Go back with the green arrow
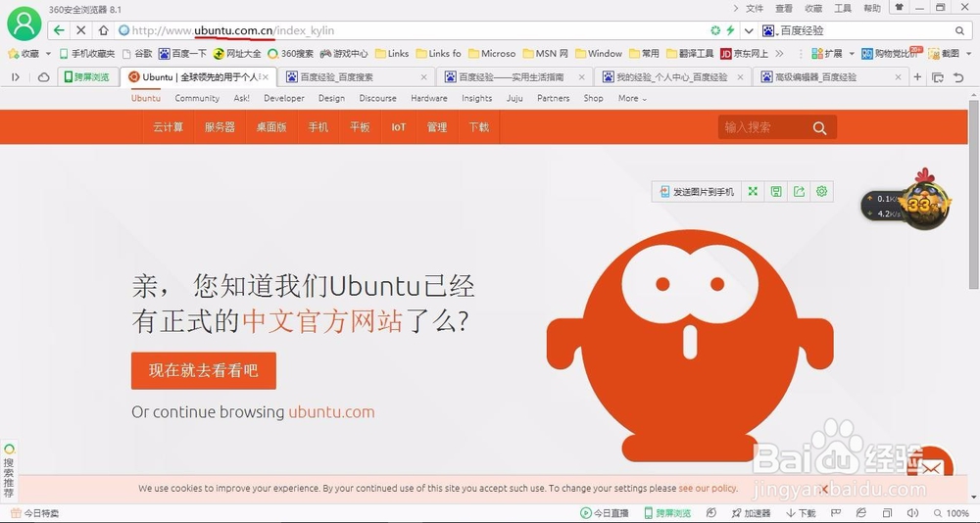 click(x=59, y=30)
